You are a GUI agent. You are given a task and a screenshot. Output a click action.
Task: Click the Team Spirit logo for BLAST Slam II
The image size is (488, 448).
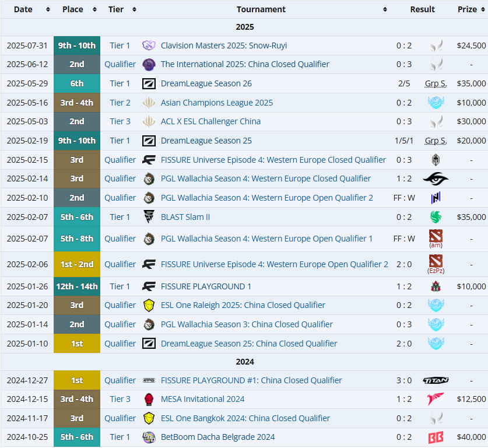point(436,217)
